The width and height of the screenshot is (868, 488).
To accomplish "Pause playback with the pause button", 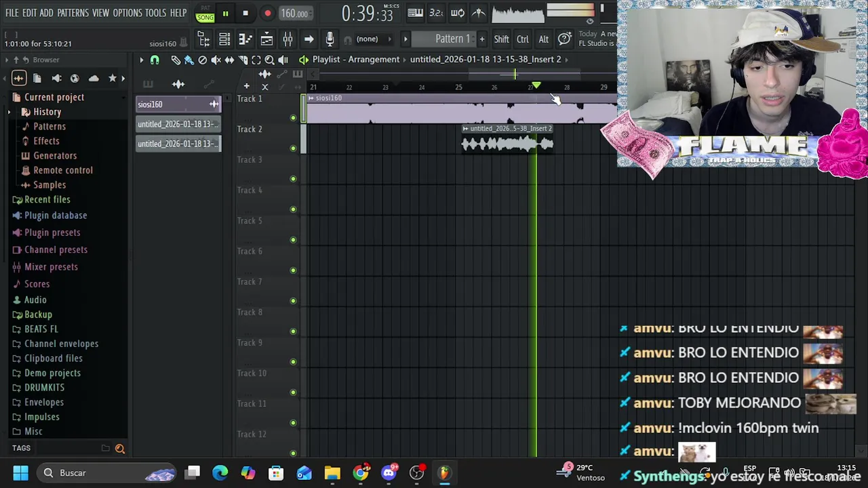I will click(225, 14).
